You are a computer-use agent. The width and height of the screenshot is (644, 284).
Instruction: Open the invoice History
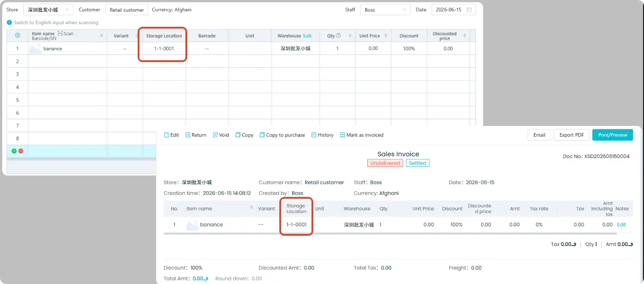(322, 135)
